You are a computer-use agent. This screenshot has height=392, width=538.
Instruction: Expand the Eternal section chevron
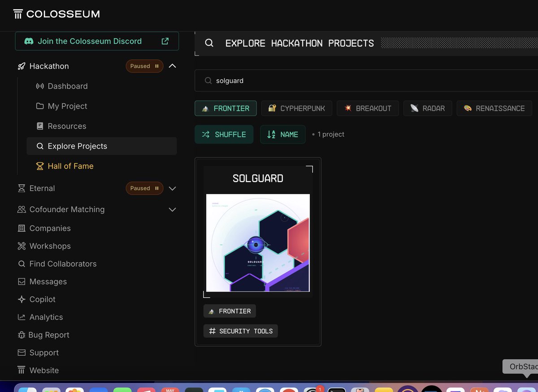tap(172, 188)
